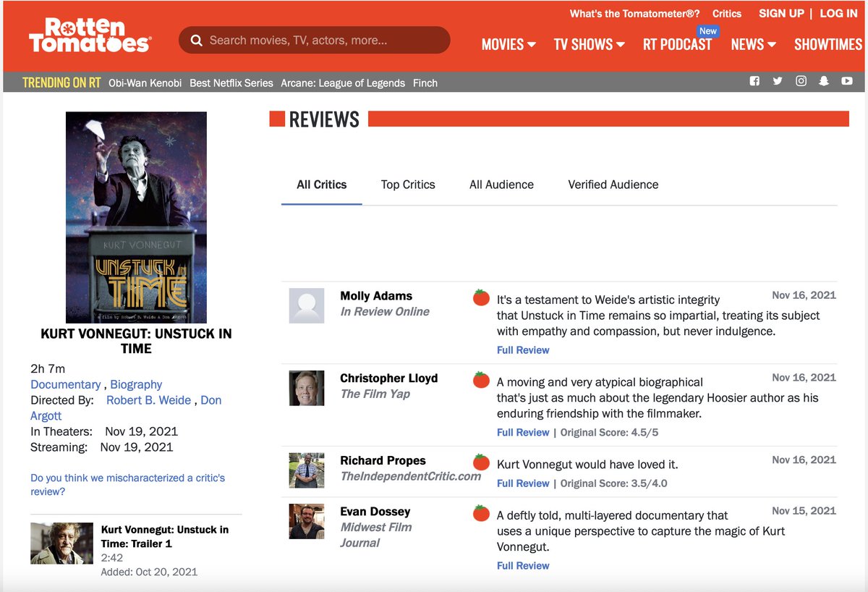The image size is (868, 592).
Task: Click Original Score: 4.5/5 text
Action: (610, 432)
